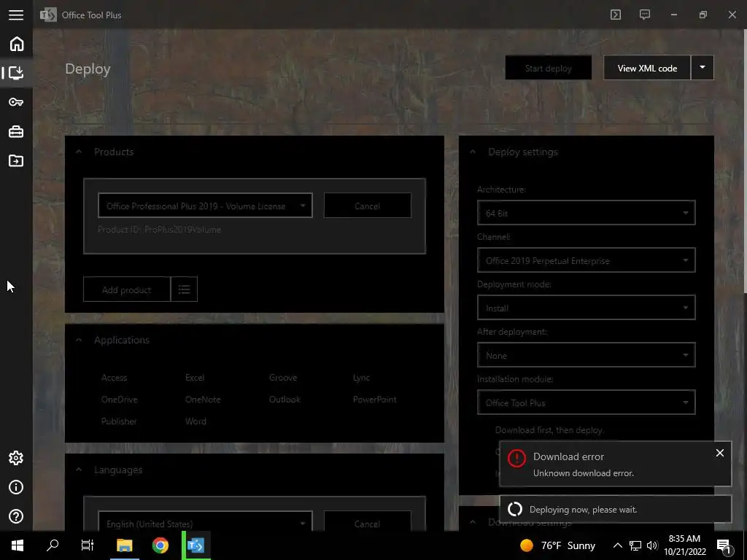Open the Activate key icon page
Screen dimensions: 747x560
click(x=16, y=102)
